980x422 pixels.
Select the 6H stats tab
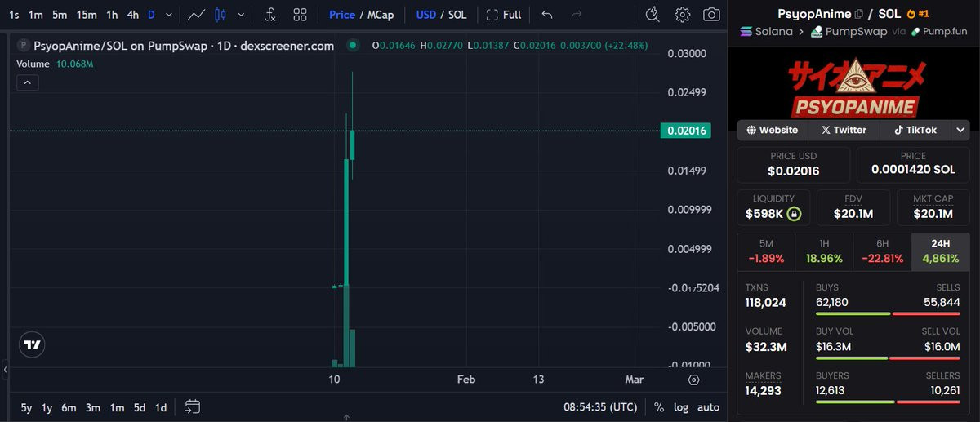(882, 251)
